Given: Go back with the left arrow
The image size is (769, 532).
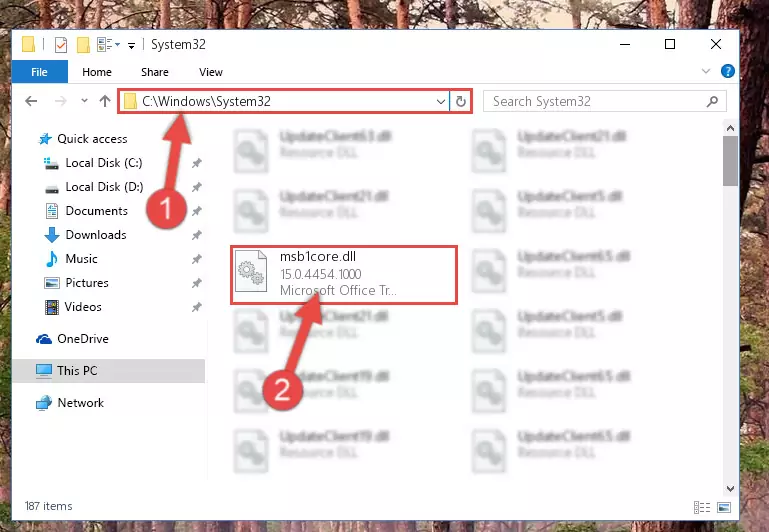Looking at the screenshot, I should pyautogui.click(x=31, y=101).
